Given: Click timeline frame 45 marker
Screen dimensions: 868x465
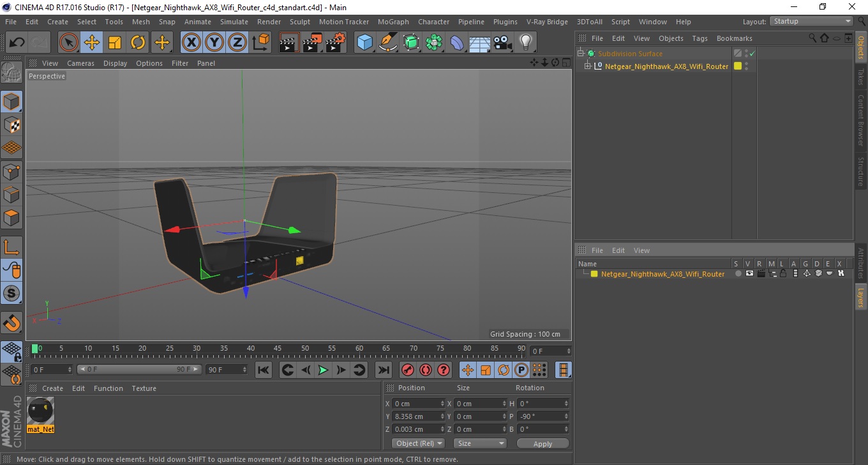Looking at the screenshot, I should (x=278, y=350).
